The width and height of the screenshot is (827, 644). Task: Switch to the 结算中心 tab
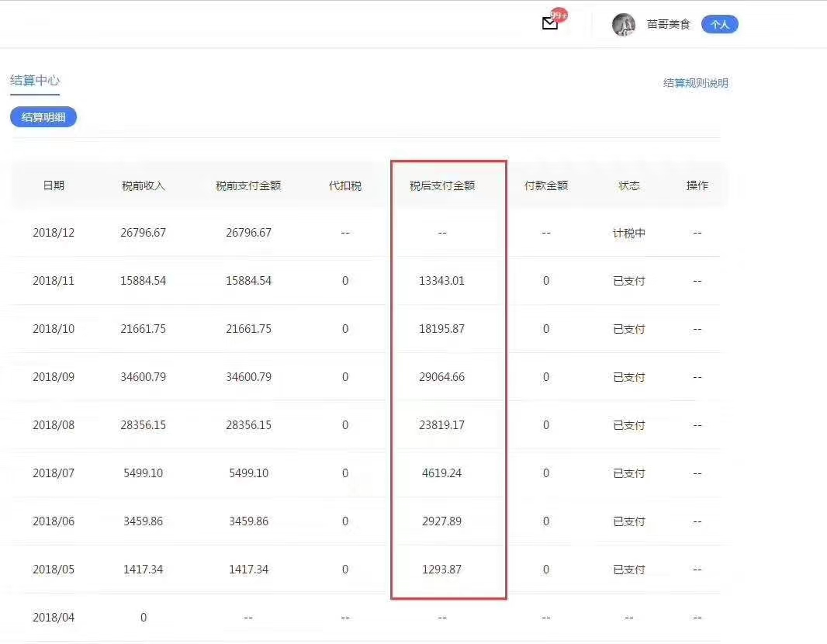tap(35, 81)
